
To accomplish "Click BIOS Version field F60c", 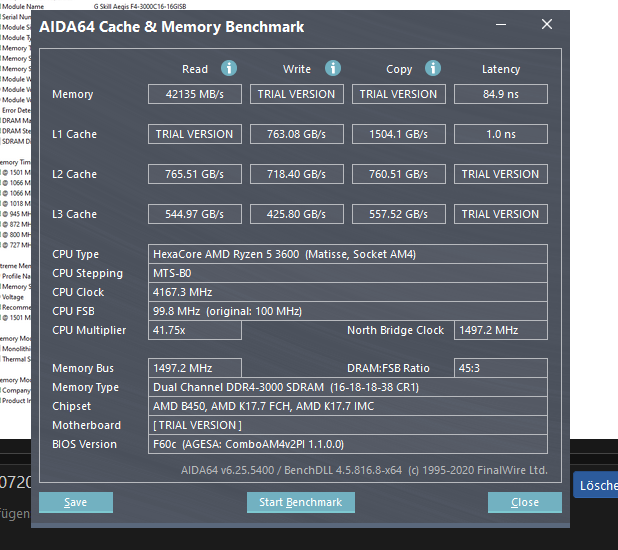I will [348, 444].
